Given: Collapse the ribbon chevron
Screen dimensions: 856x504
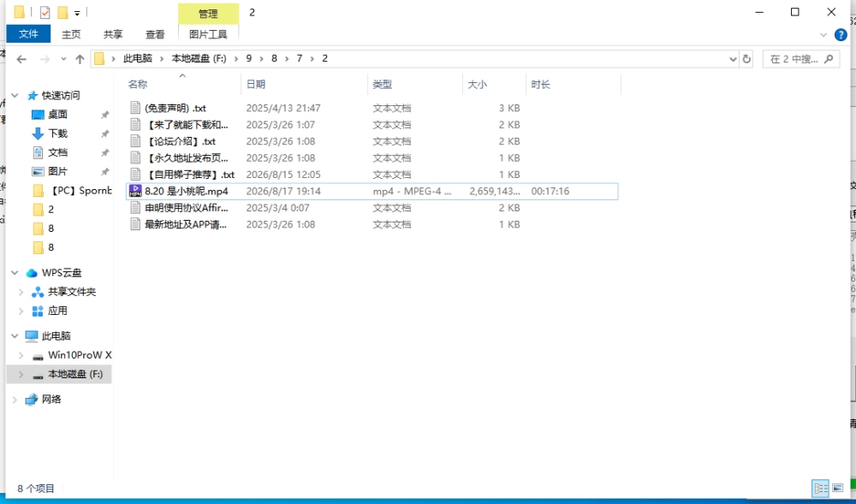Looking at the screenshot, I should pyautogui.click(x=823, y=35).
